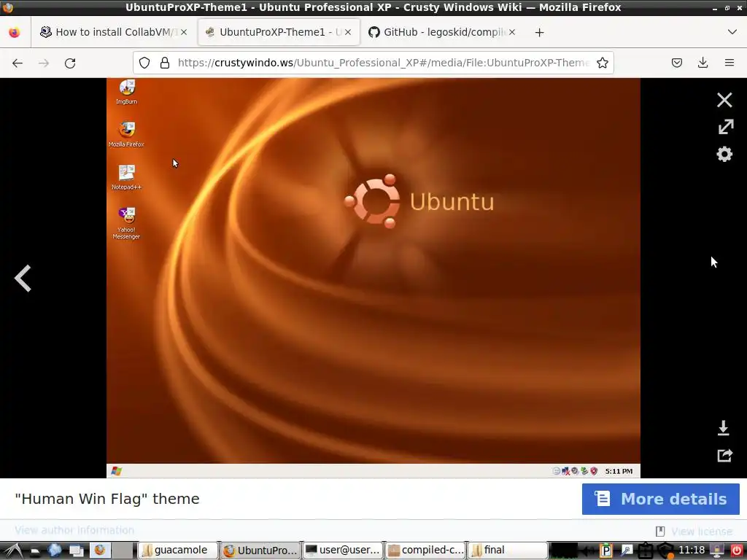Go forward one page in Firefox

pos(44,63)
